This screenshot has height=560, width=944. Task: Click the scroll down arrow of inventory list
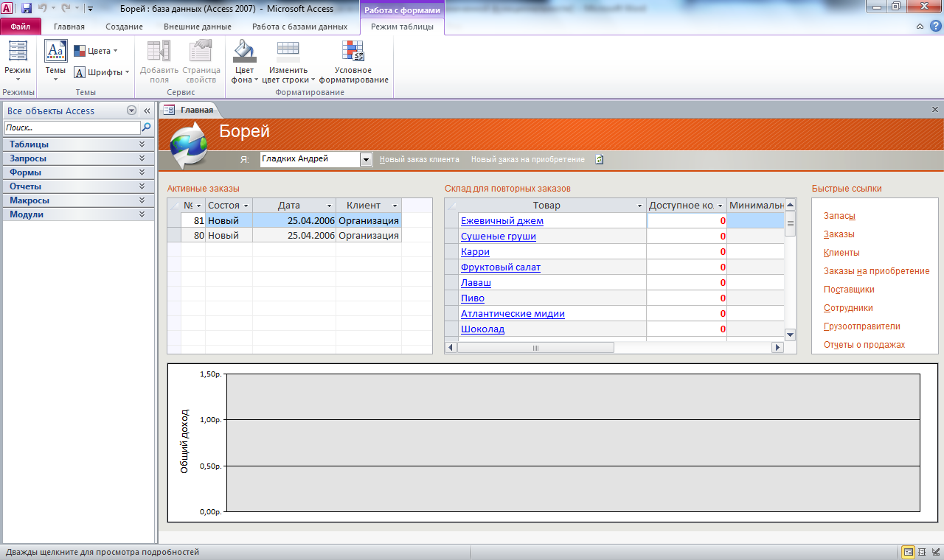(x=790, y=335)
